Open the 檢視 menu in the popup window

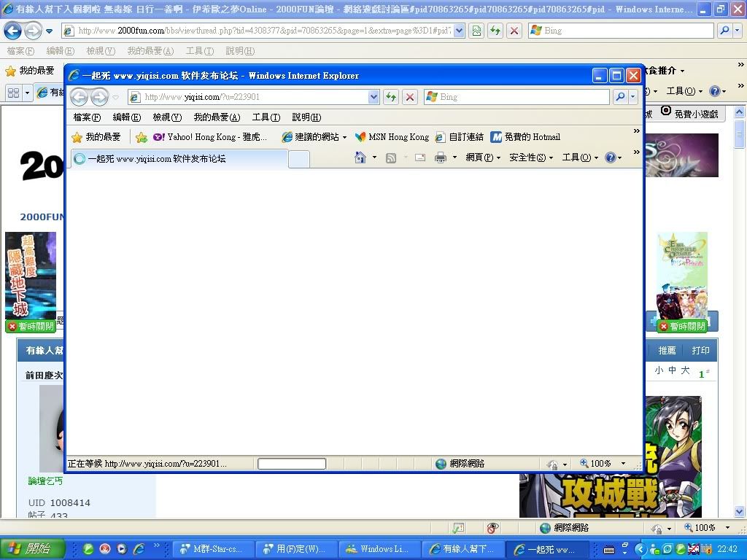point(166,117)
